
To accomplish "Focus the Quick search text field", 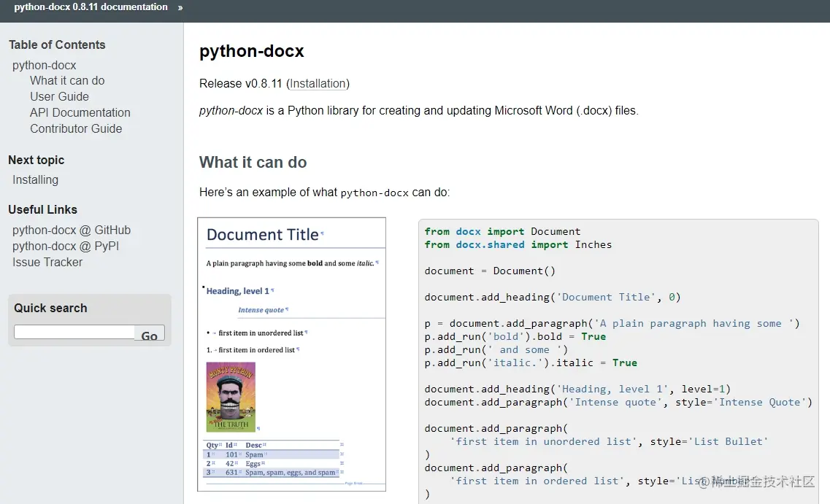I will click(74, 332).
